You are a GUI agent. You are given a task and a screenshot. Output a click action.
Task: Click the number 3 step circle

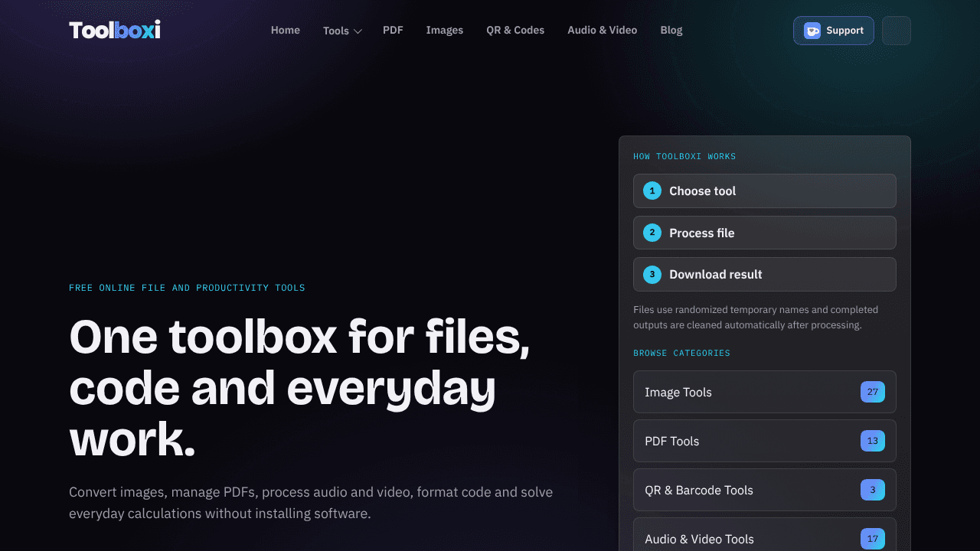click(x=652, y=274)
